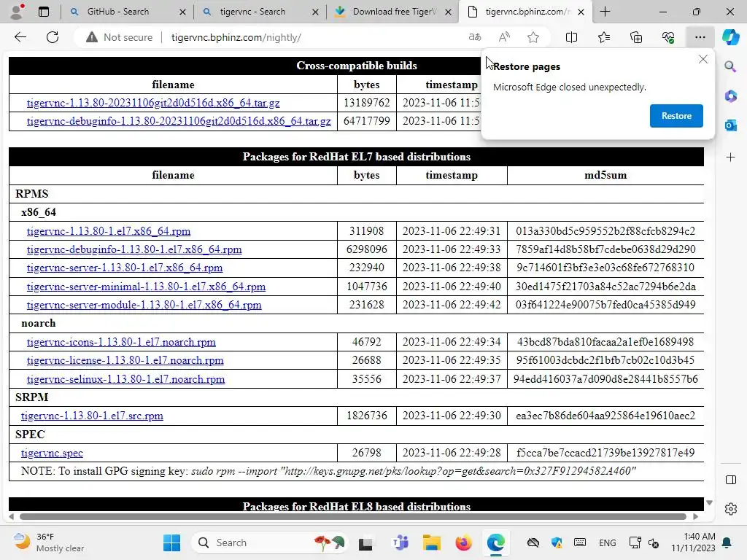This screenshot has width=747, height=560.
Task: Open Browser essentials heart icon
Action: point(668,37)
